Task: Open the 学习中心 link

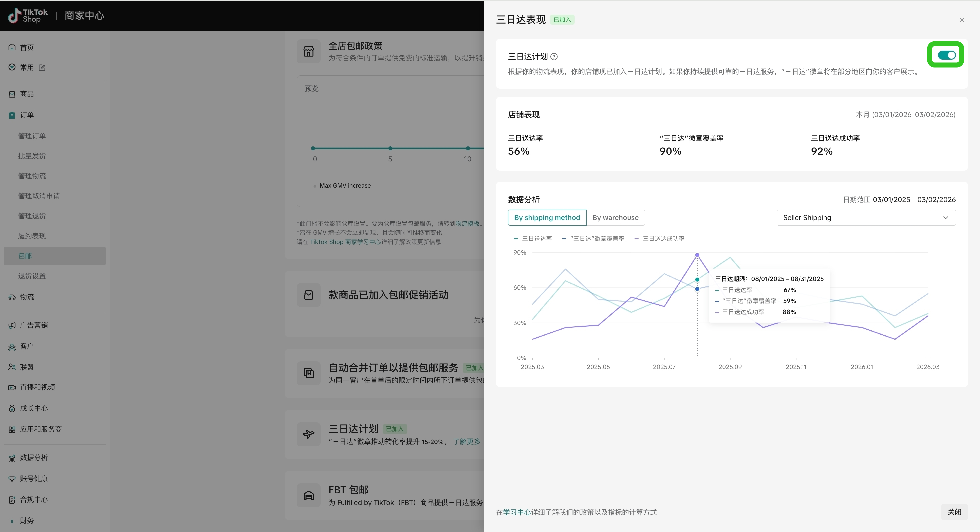Action: pos(517,512)
